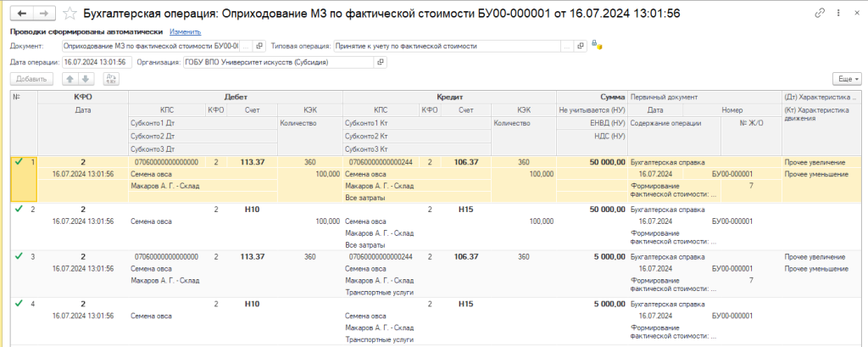Click the forward navigation arrow
The height and width of the screenshot is (347, 868).
(43, 14)
